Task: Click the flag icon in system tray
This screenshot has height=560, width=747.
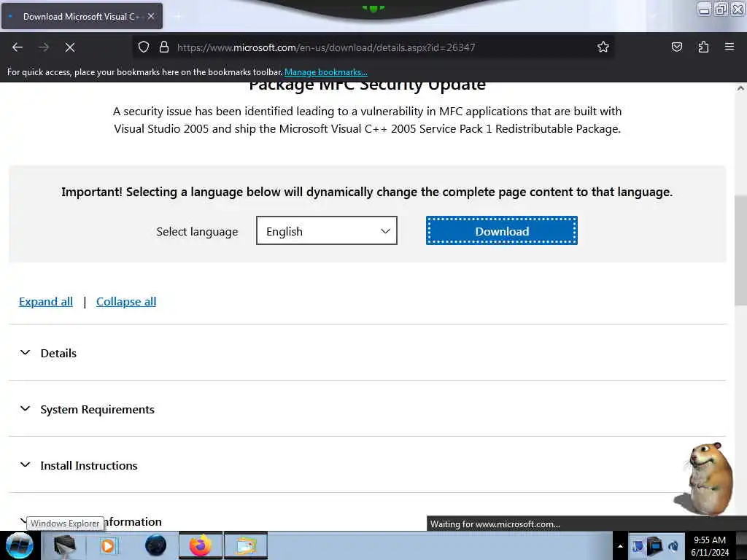Action: 638,546
